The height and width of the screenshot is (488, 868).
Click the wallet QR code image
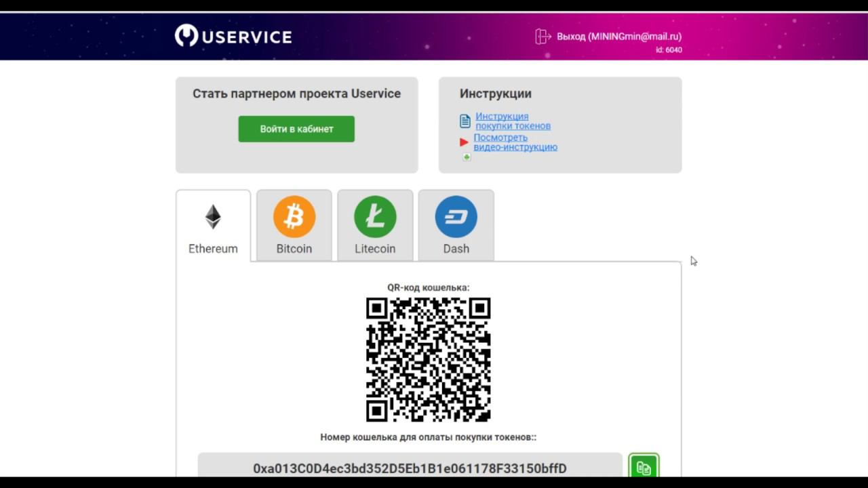pyautogui.click(x=429, y=360)
